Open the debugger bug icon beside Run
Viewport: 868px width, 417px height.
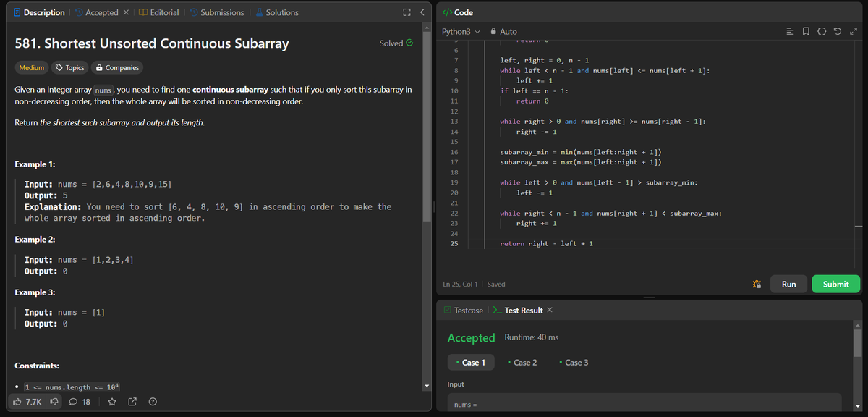[757, 285]
